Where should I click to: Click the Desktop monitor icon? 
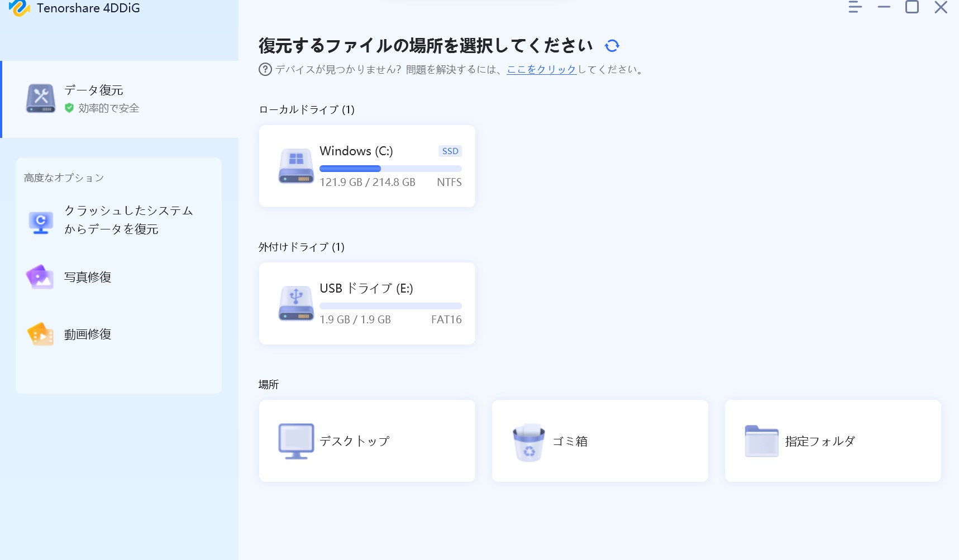tap(296, 441)
